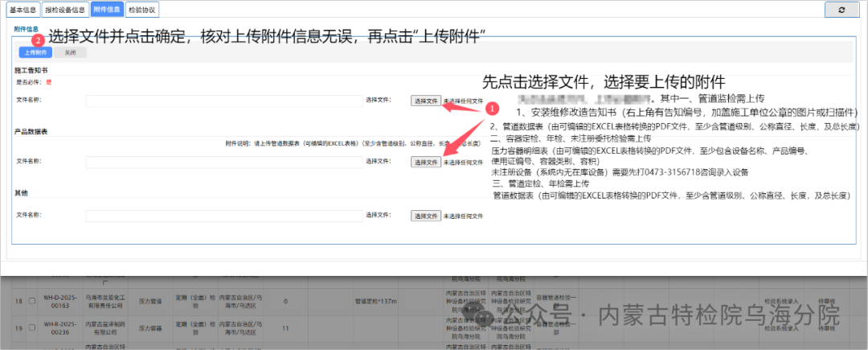Click the 附件信息 section heading

pos(26,28)
